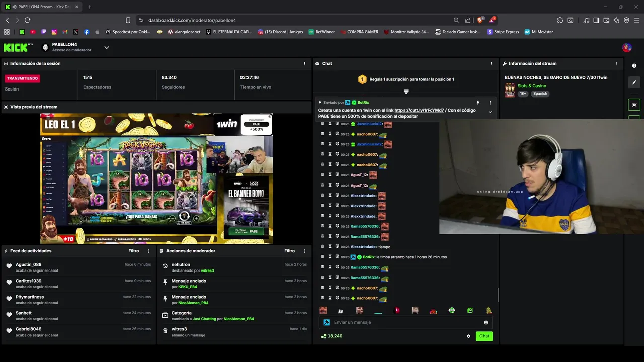Image resolution: width=644 pixels, height=362 pixels.
Task: Reload the page with browser refresh button
Action: click(x=27, y=20)
